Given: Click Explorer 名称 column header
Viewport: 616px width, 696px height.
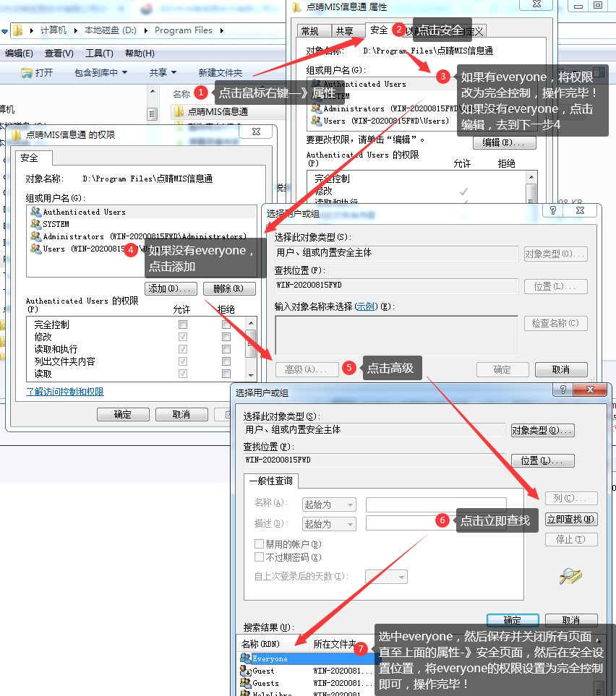Looking at the screenshot, I should coord(181,94).
